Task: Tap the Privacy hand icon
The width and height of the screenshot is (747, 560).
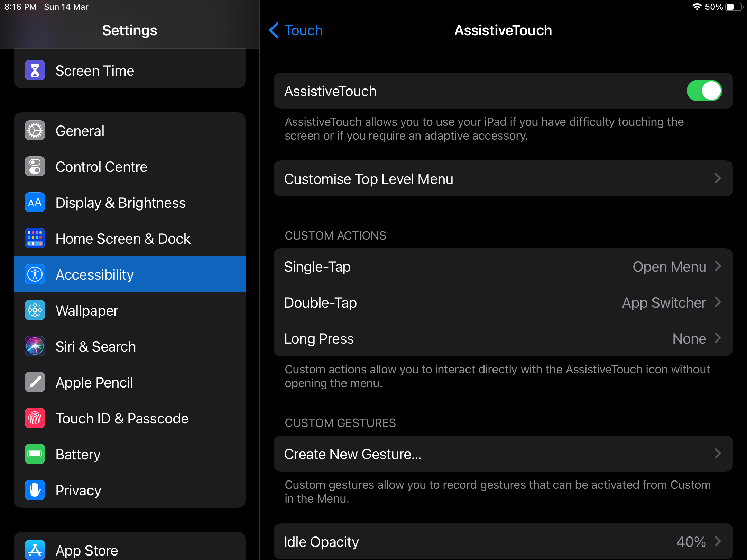Action: click(35, 490)
